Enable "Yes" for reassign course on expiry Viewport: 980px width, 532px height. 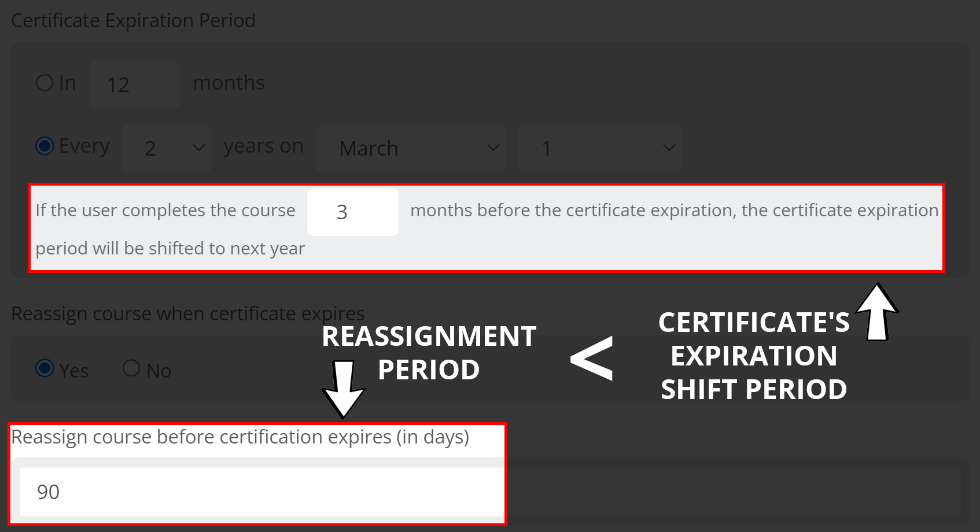44,370
